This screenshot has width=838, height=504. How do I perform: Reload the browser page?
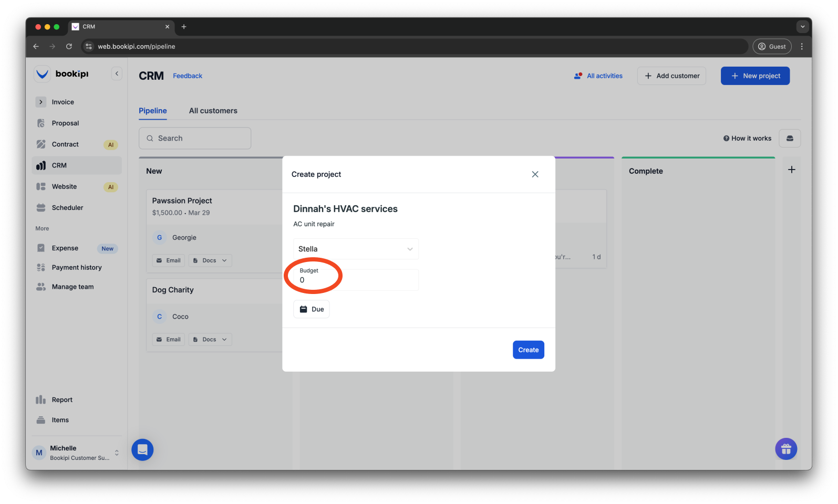tap(69, 46)
